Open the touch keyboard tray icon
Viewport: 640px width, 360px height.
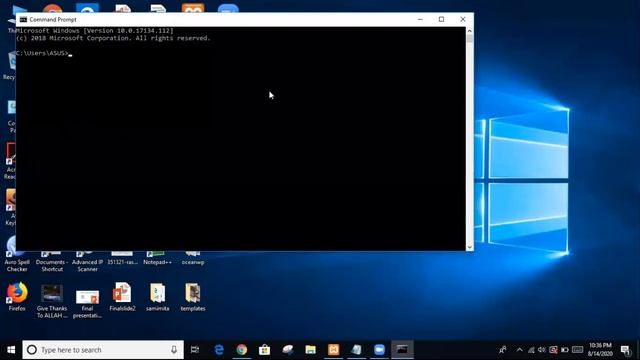[x=578, y=350]
